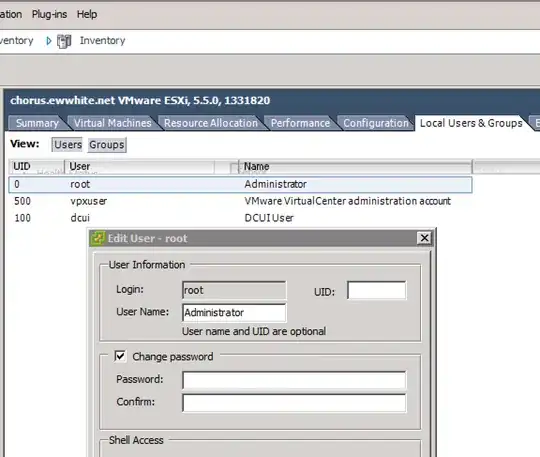Click the UID cell showing 0

(17, 184)
